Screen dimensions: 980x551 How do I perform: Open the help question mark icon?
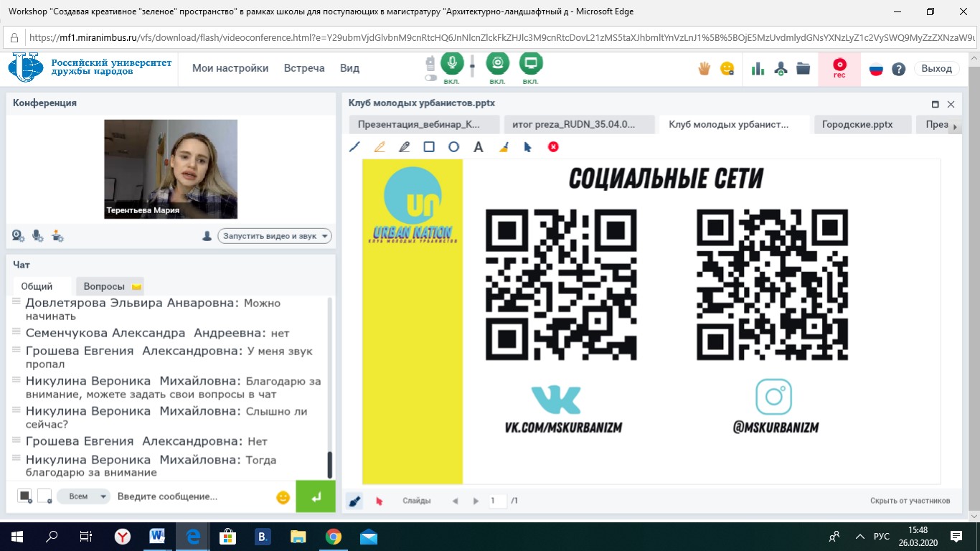[x=898, y=69]
